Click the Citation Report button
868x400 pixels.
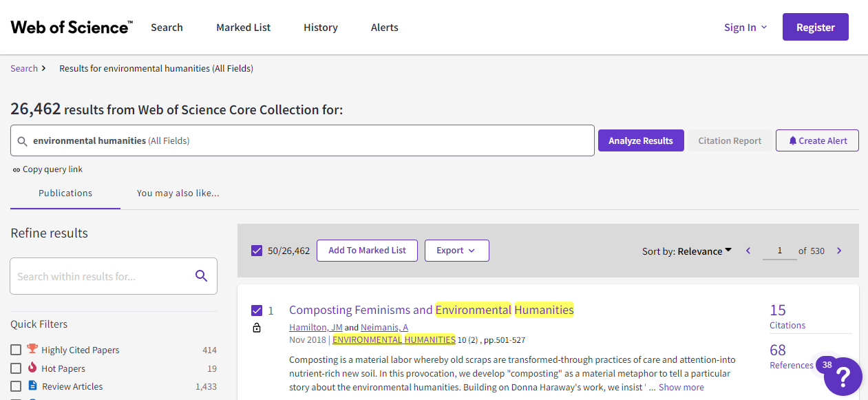pyautogui.click(x=730, y=140)
